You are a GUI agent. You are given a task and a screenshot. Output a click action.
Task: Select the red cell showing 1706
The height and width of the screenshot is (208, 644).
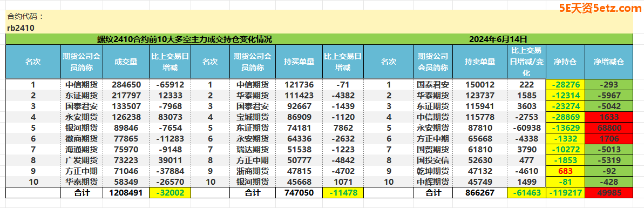click(608, 138)
